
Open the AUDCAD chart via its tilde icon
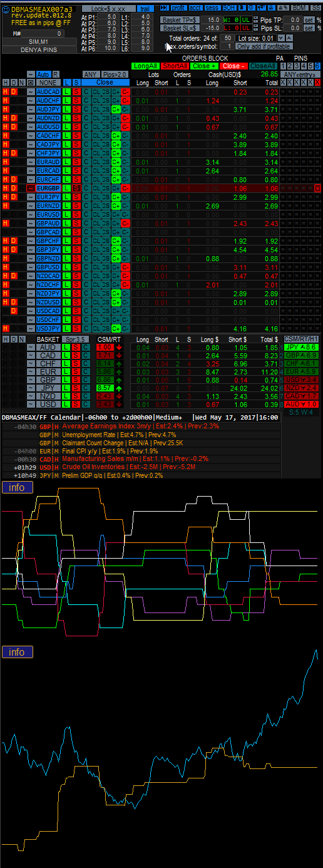[31, 91]
